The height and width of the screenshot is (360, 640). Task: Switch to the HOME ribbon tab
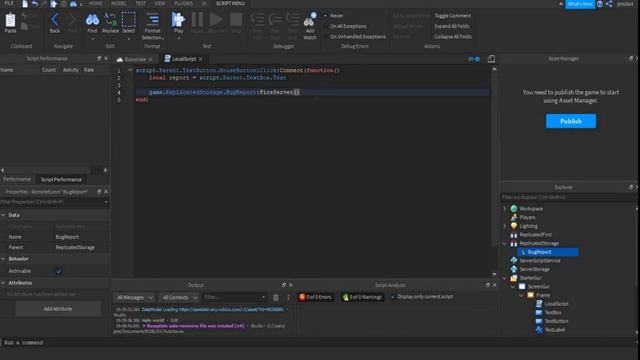click(96, 3)
